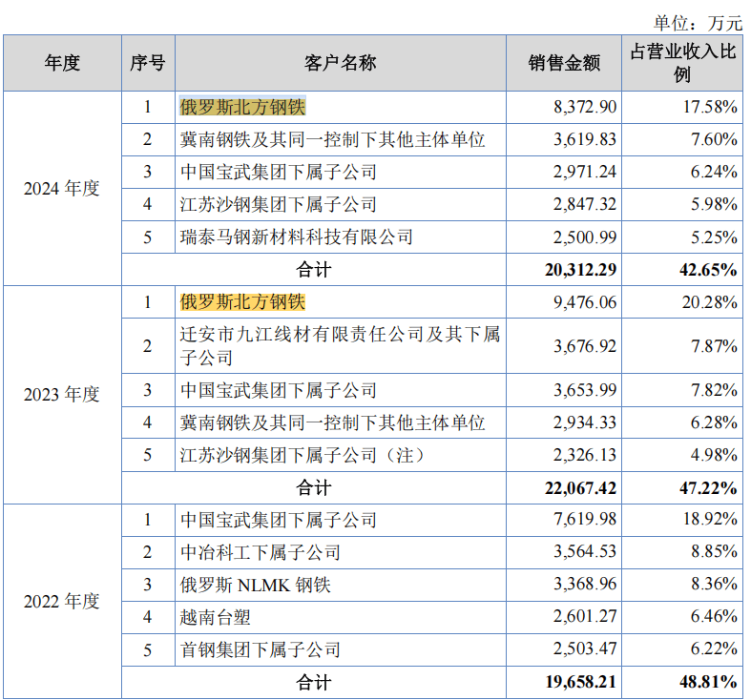
Task: Select the 销售金额 column header
Action: pyautogui.click(x=564, y=63)
